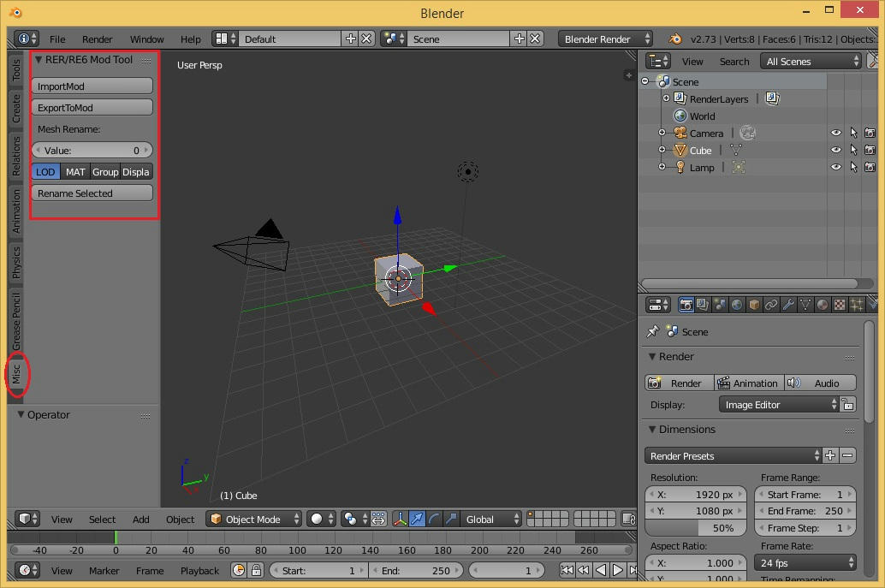Open the All Scenes outliner filter dropdown
This screenshot has width=885, height=588.
(x=811, y=61)
